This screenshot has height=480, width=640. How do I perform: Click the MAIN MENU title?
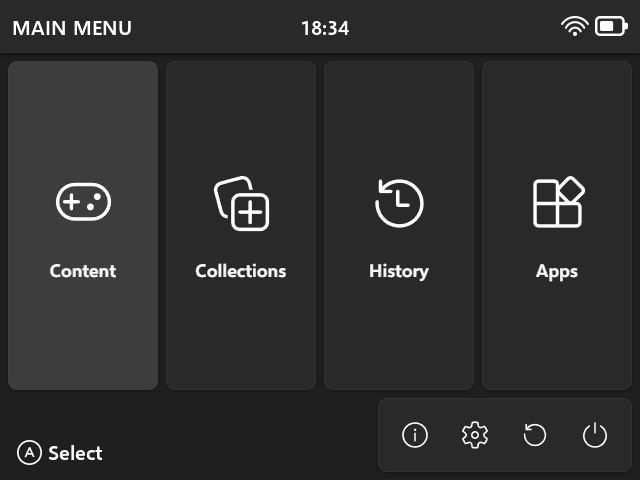(x=72, y=28)
